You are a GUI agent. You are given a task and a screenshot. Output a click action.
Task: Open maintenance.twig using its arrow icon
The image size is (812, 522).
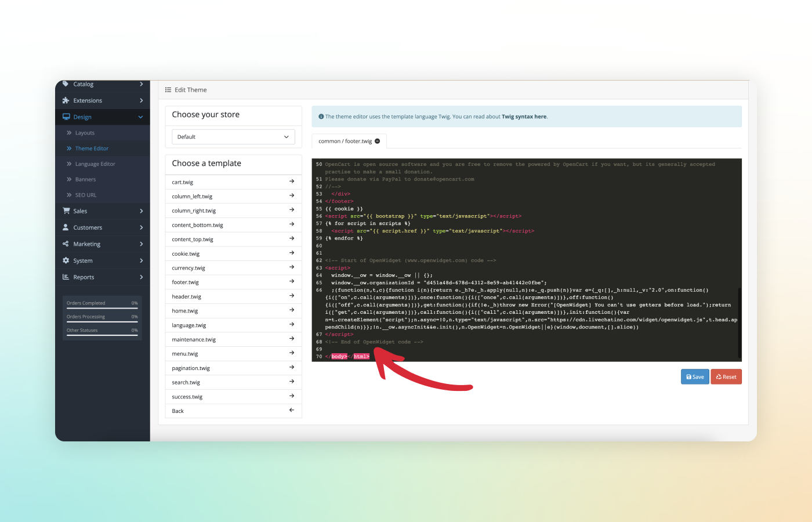[292, 339]
